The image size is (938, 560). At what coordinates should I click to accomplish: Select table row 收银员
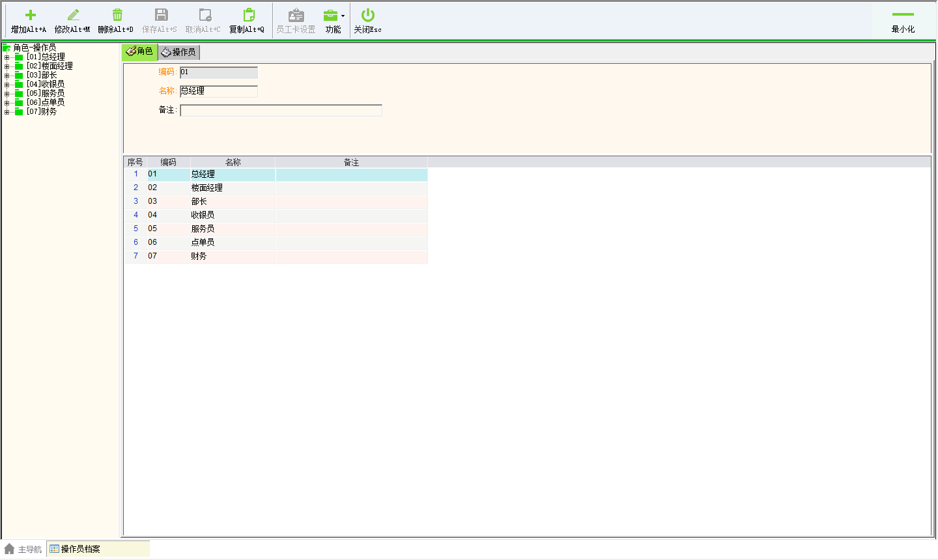(276, 216)
